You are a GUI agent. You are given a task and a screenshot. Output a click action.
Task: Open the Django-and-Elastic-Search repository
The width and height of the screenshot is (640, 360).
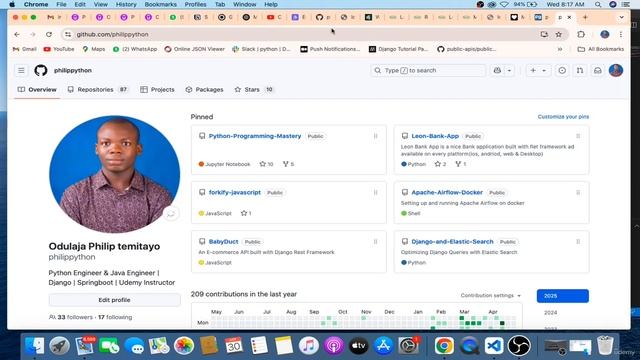coord(452,242)
